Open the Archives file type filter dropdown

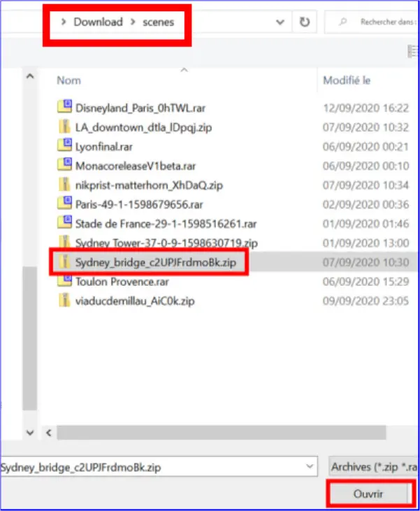coord(373,467)
